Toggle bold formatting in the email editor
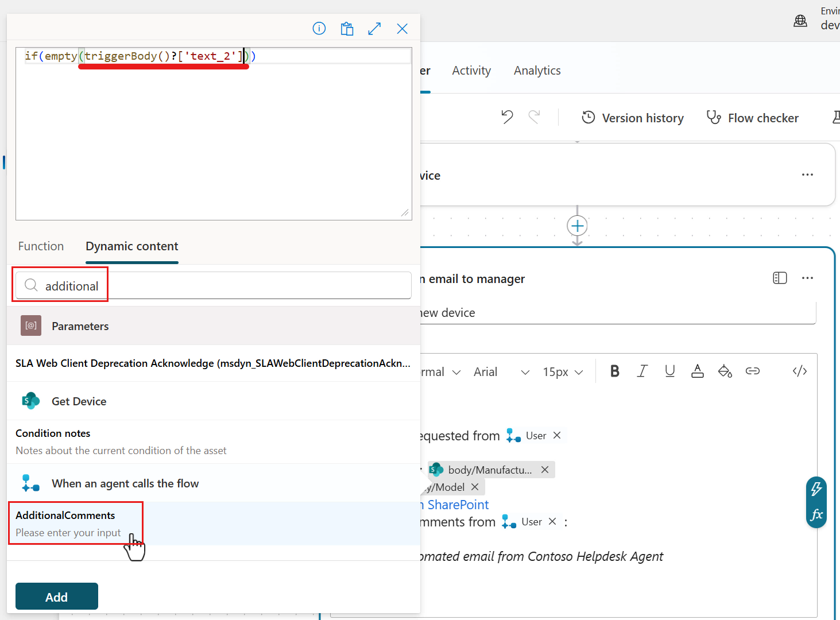Viewport: 840px width, 620px height. point(614,371)
